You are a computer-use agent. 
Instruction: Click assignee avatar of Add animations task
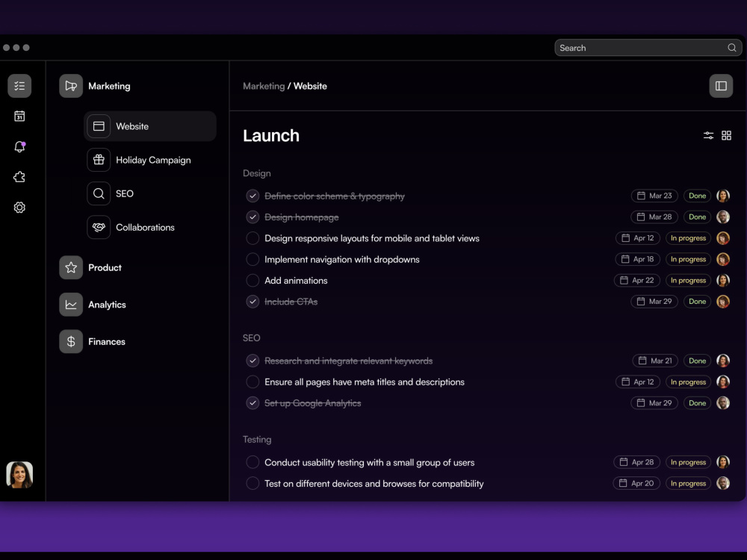(x=723, y=281)
